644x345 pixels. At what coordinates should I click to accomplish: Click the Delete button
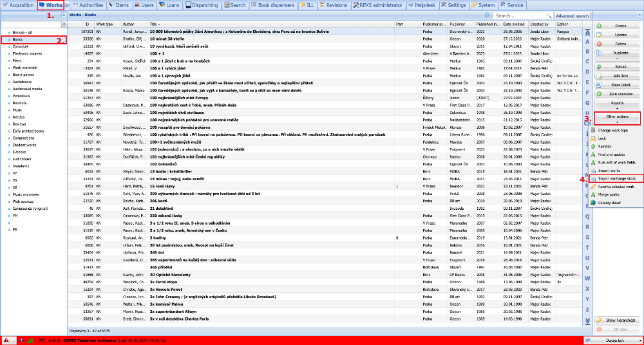tap(618, 44)
